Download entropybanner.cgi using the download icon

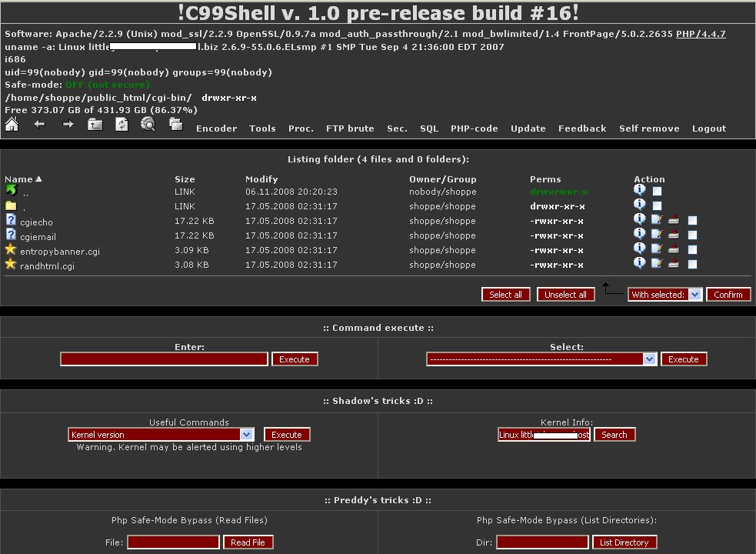pyautogui.click(x=674, y=249)
